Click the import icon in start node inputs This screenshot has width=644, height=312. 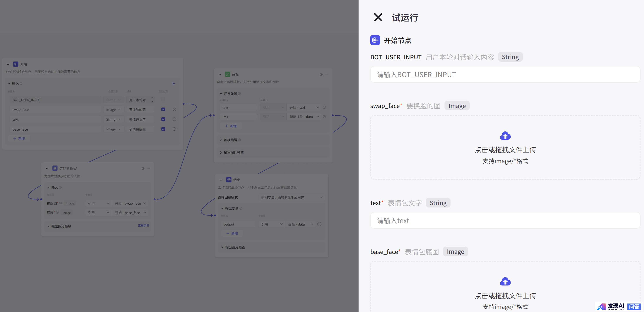click(x=173, y=84)
